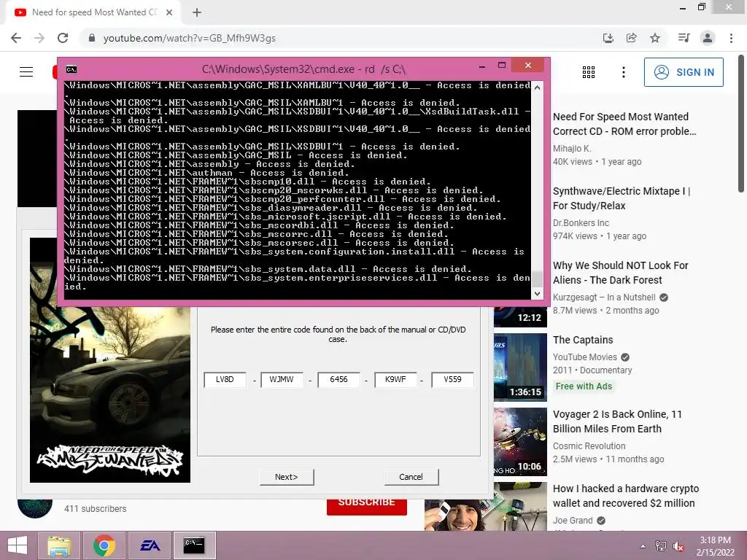The width and height of the screenshot is (747, 560).
Task: Click the Voyager 2 video thumbnail
Action: pos(520,441)
